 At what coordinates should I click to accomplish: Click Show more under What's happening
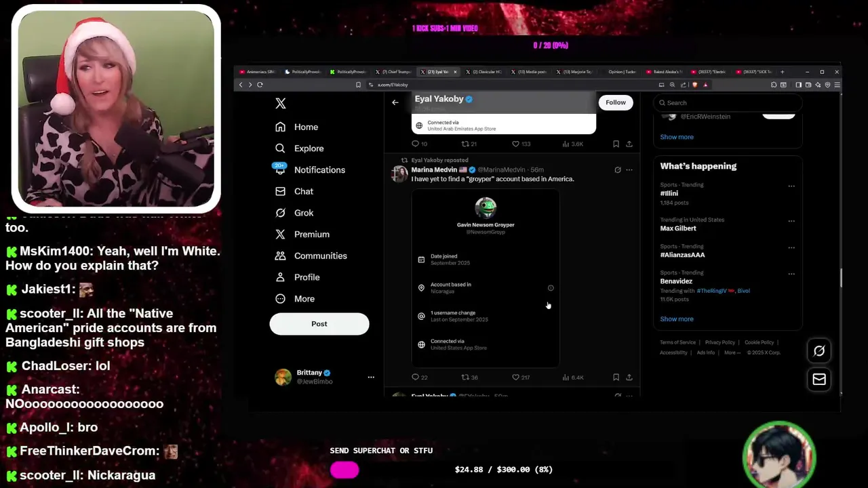[x=677, y=319]
